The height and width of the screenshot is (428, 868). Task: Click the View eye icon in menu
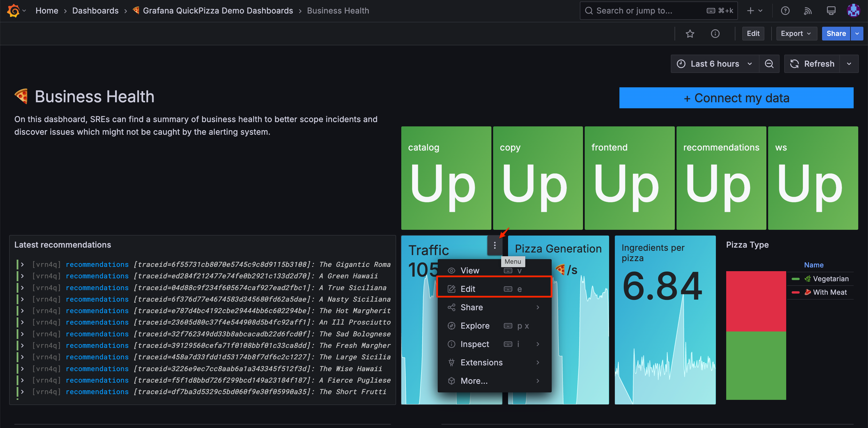pyautogui.click(x=451, y=271)
